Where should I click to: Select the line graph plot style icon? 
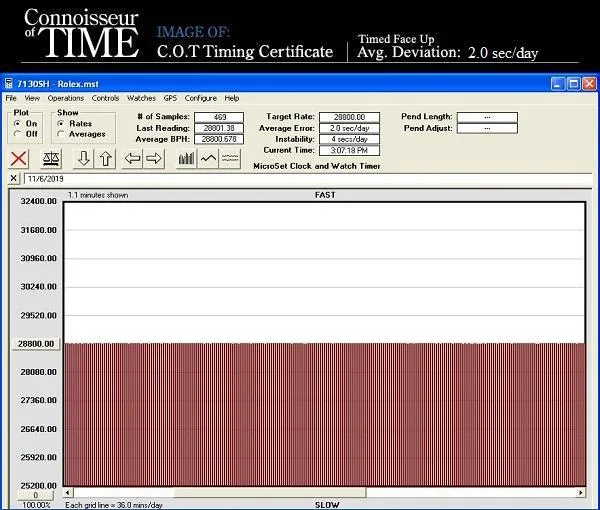(x=208, y=158)
